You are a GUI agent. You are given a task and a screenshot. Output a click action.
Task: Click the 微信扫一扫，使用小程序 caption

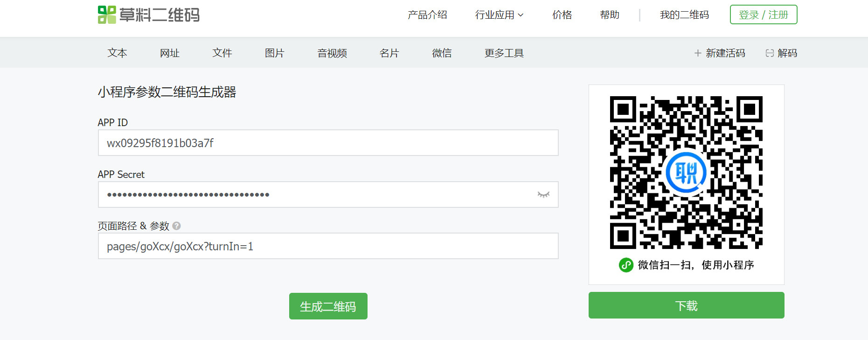tap(696, 265)
